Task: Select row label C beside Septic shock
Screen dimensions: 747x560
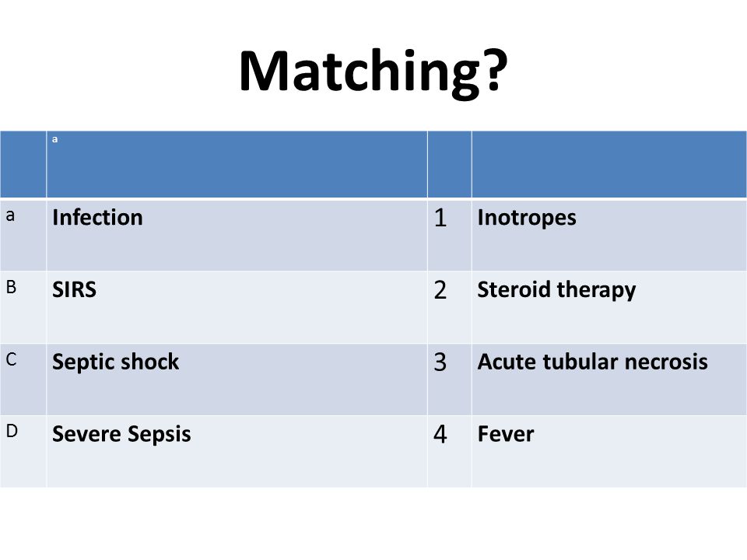Action: click(x=11, y=359)
